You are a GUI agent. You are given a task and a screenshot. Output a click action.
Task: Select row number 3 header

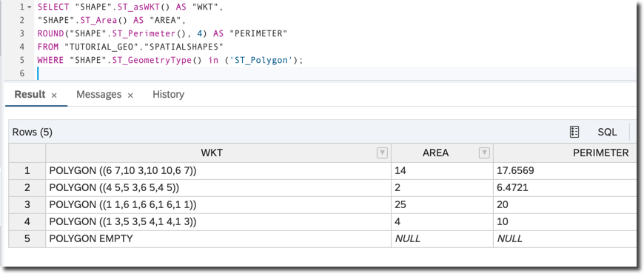pos(27,204)
